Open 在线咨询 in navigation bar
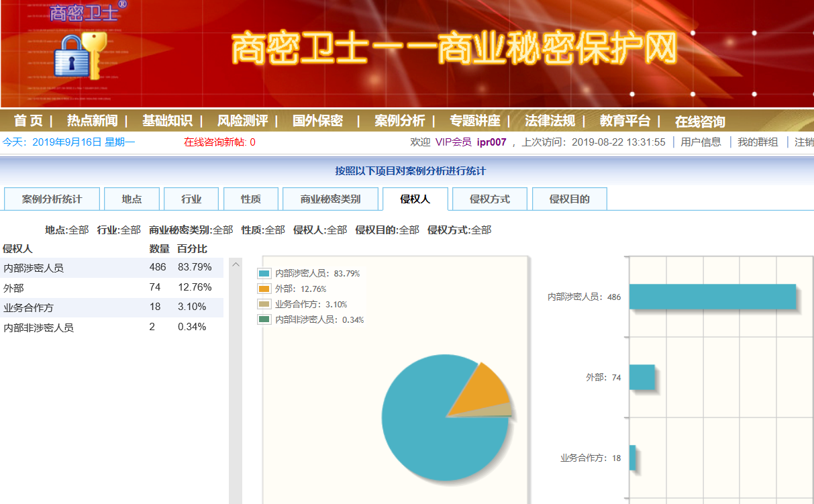This screenshot has width=814, height=504. point(700,121)
